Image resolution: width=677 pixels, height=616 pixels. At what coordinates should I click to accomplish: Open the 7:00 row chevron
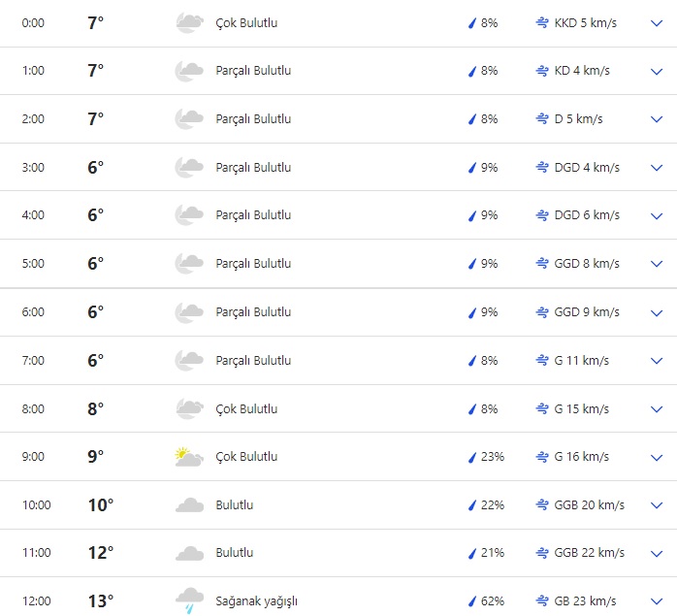(x=656, y=360)
